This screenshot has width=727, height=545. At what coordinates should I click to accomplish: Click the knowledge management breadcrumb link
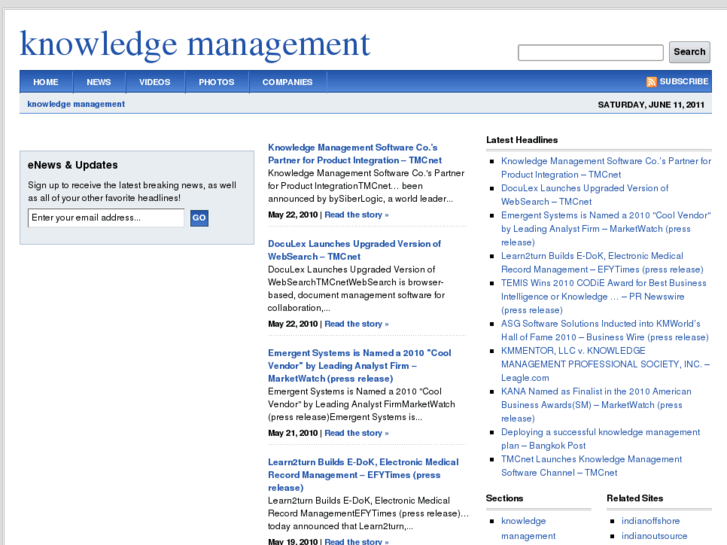click(76, 104)
